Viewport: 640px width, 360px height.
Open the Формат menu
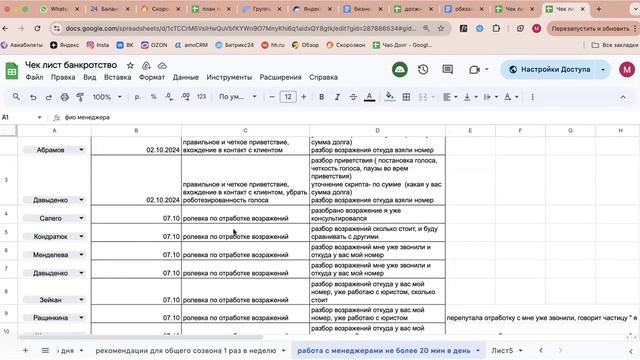[152, 77]
